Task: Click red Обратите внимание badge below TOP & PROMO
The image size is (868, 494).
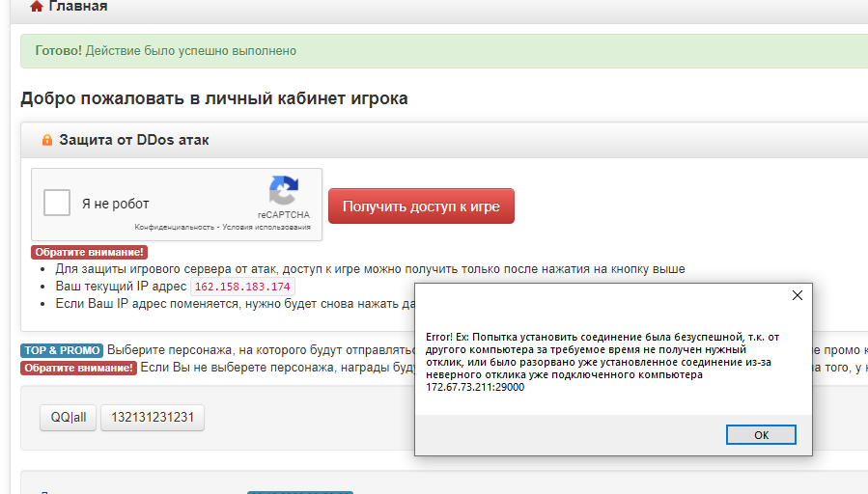Action: pyautogui.click(x=78, y=368)
